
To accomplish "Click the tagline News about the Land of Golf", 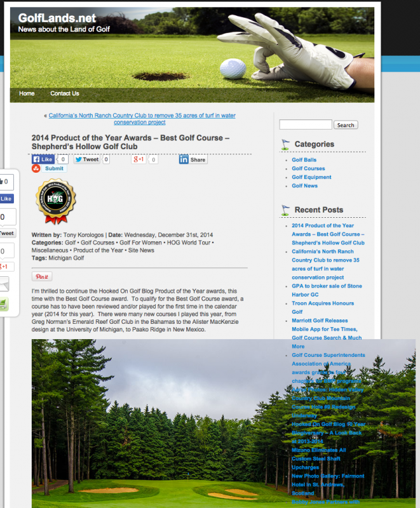I will tap(64, 29).
